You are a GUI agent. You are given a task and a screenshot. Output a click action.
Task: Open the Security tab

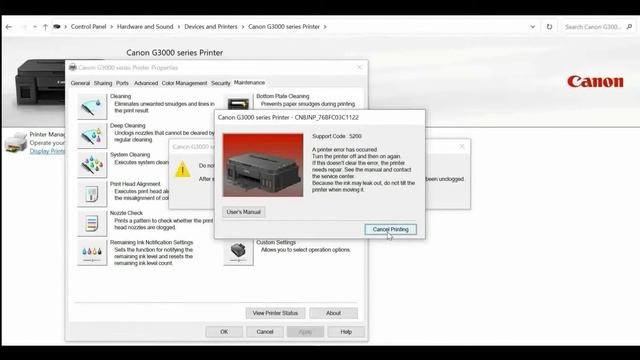click(220, 83)
